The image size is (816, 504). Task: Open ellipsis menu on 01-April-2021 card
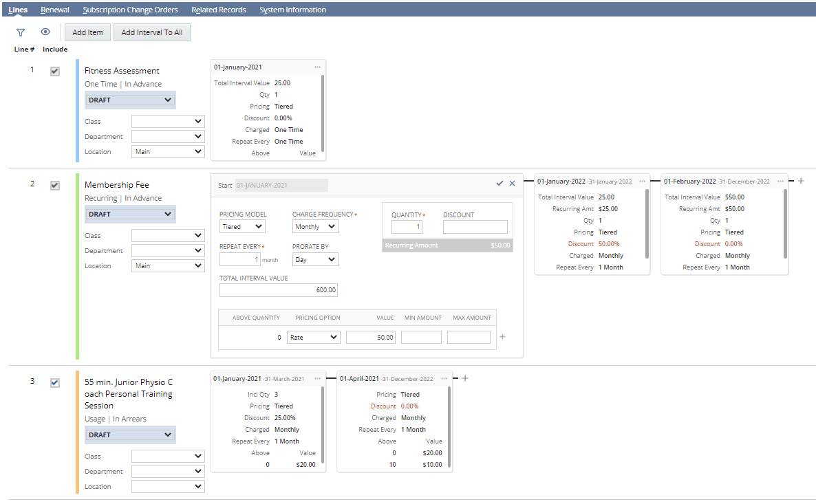[x=444, y=379]
